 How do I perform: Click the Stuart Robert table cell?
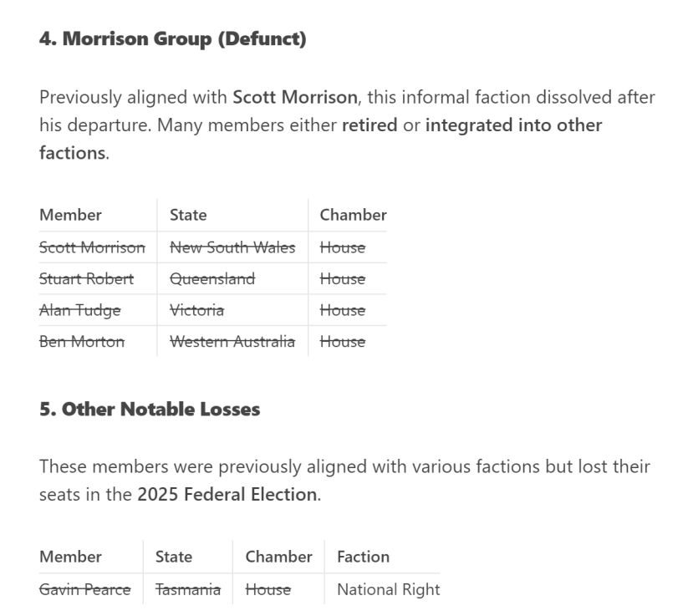click(x=86, y=278)
